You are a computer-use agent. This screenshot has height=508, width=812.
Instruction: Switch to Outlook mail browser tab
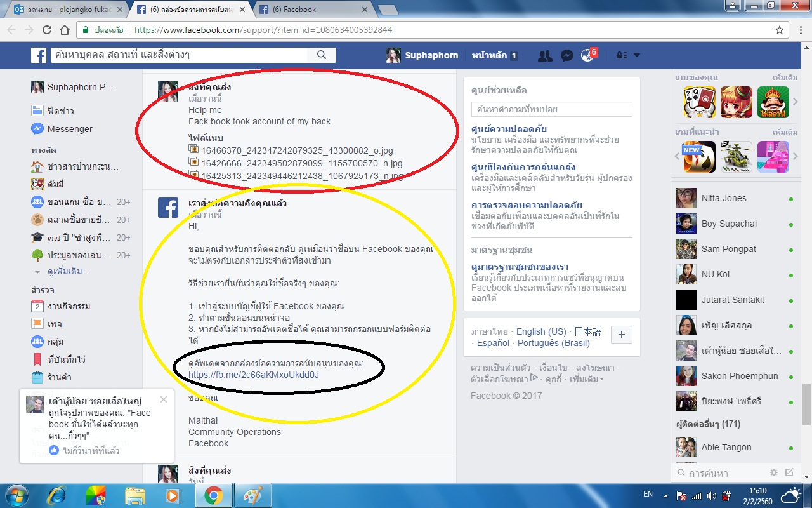[x=66, y=10]
